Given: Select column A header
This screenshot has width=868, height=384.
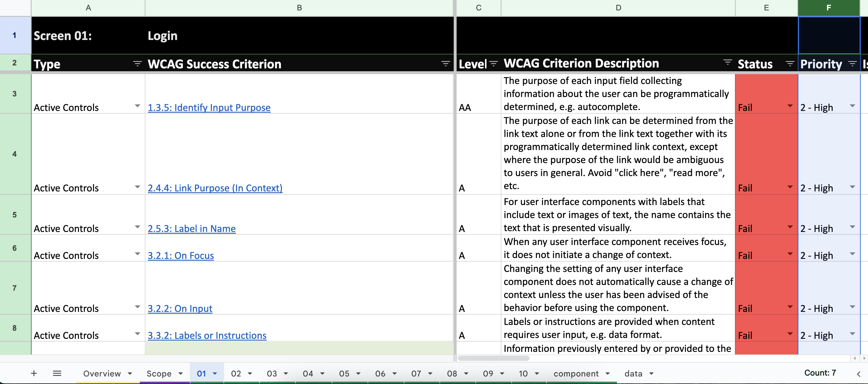Looking at the screenshot, I should click(x=88, y=8).
